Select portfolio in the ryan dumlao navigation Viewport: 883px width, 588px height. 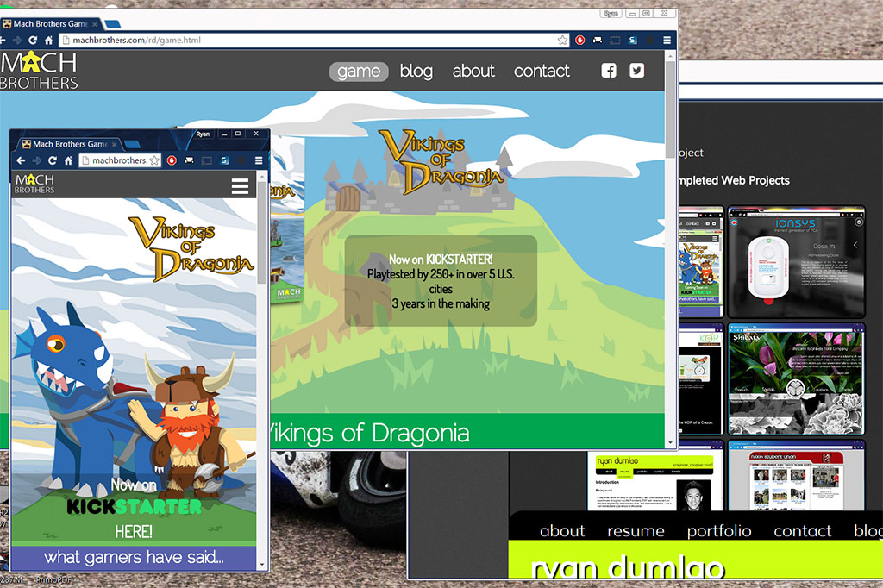point(719,530)
